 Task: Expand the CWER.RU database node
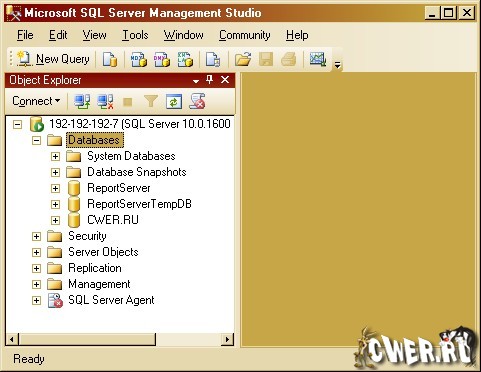tap(55, 220)
